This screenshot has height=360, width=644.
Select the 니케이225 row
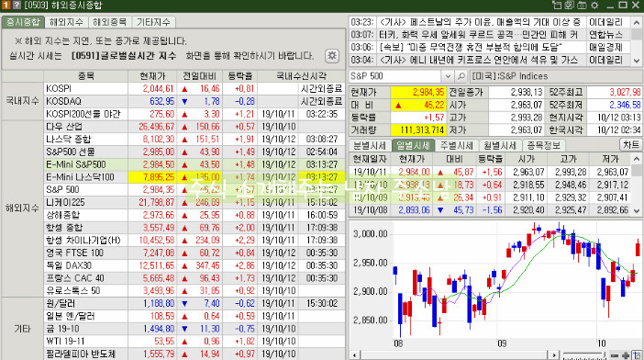[x=194, y=203]
